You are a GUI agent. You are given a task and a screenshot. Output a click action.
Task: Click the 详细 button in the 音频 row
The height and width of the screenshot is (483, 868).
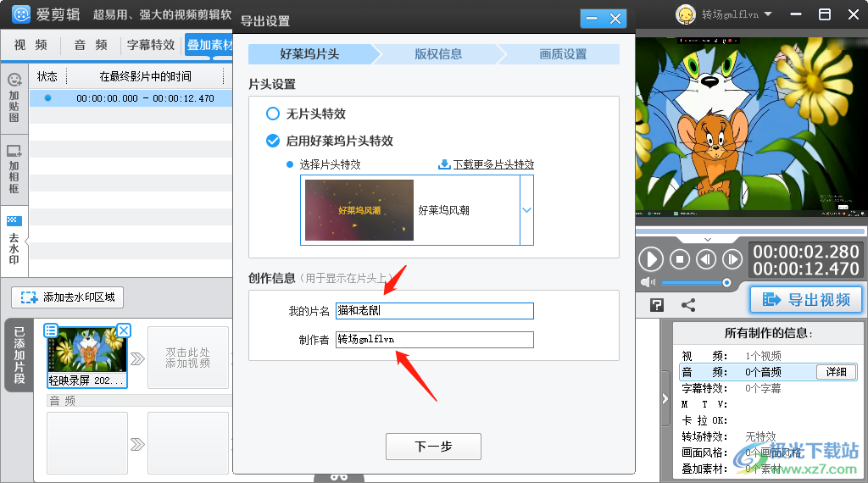tap(837, 372)
